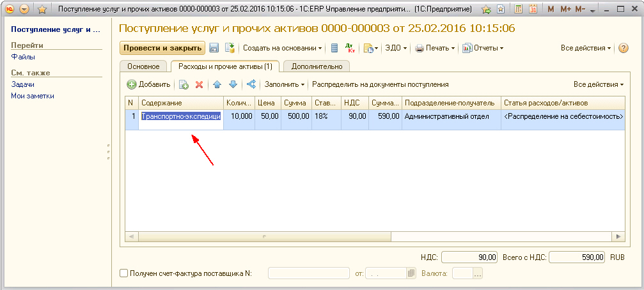Open the title bar small dropdown arrow after M-

[x=592, y=11]
